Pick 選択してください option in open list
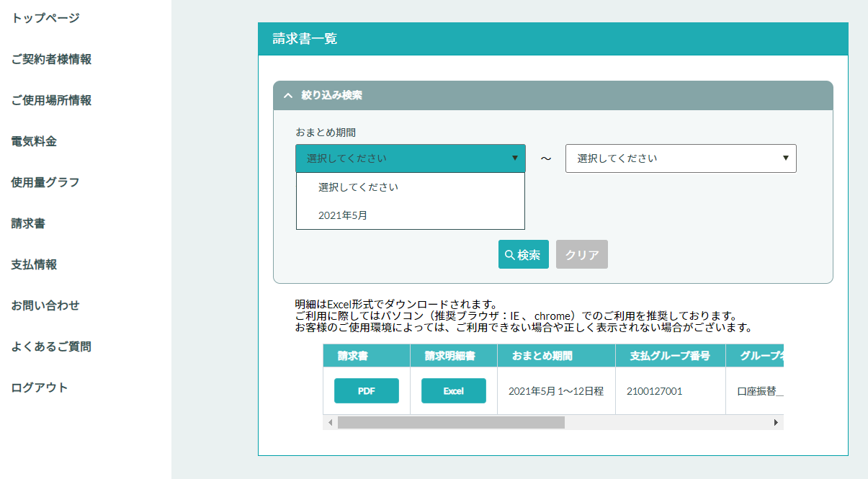The height and width of the screenshot is (479, 868). [358, 187]
